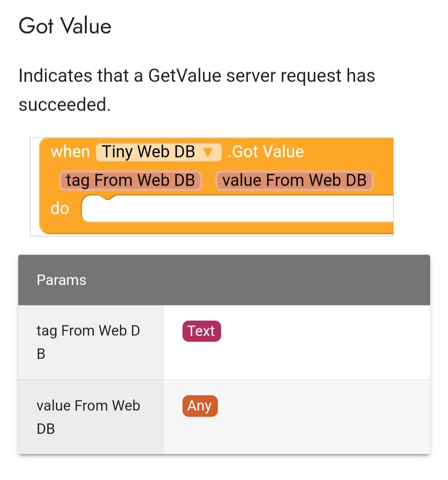Select the tag From Web DB table row

pyautogui.click(x=224, y=342)
